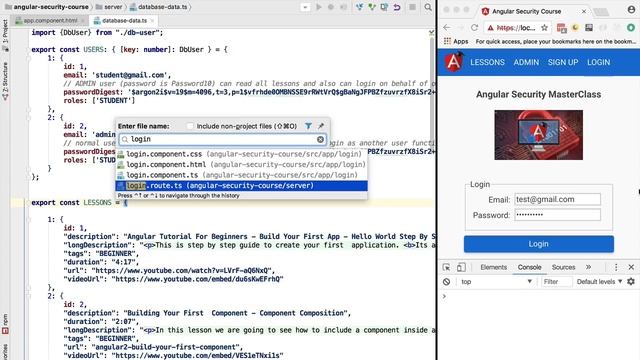The width and height of the screenshot is (640, 360).
Task: Click the show history/compare VCS icon
Action: (x=384, y=7)
